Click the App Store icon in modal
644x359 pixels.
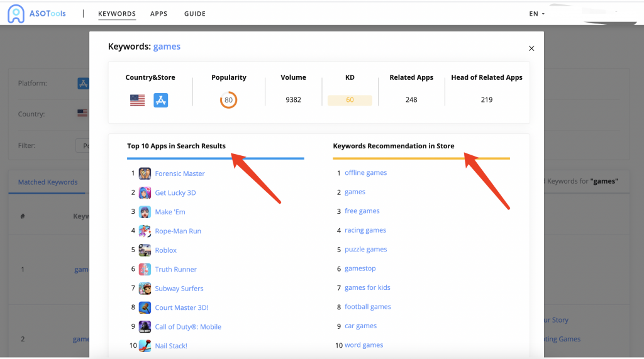click(x=161, y=100)
